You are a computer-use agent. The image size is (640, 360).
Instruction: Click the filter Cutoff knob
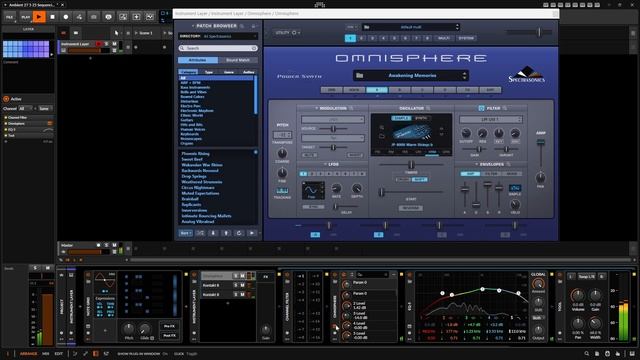(x=466, y=133)
